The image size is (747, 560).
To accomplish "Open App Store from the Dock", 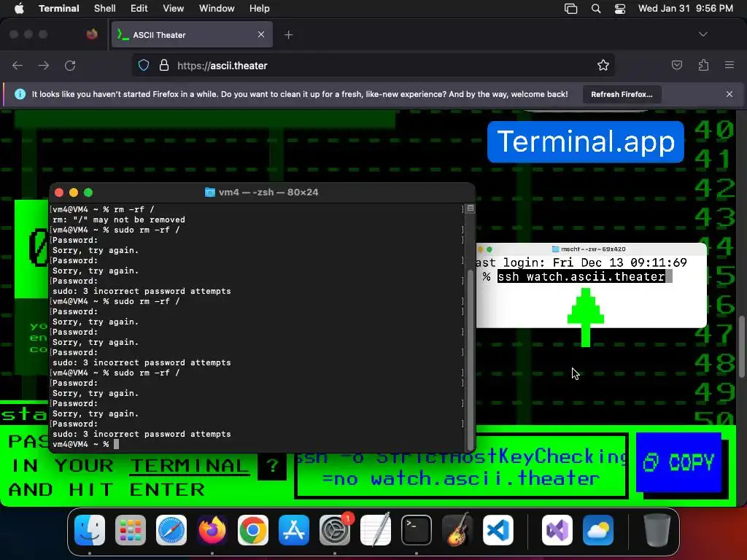I will 294,530.
